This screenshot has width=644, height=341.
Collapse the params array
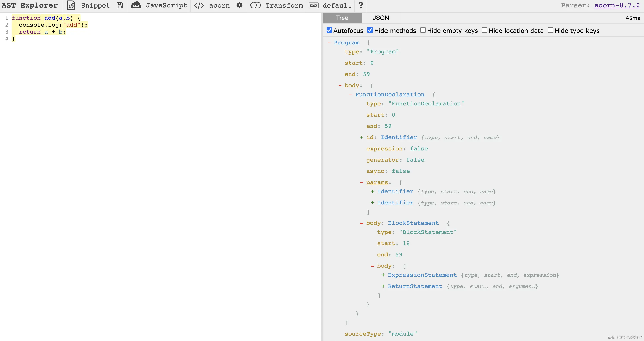point(362,183)
